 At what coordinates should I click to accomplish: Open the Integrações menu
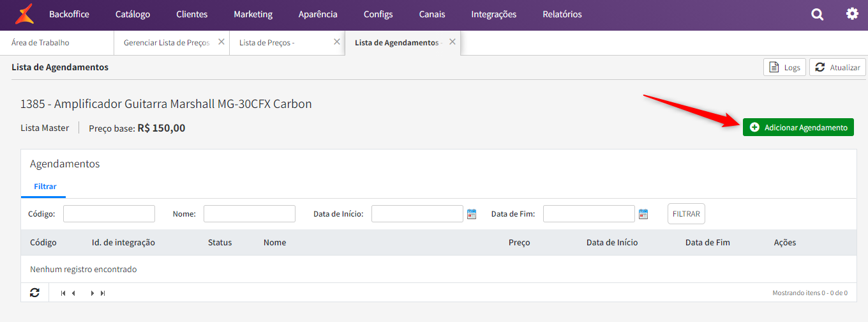494,14
